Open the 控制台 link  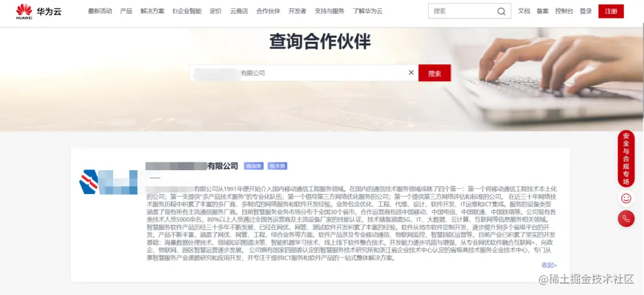tap(564, 11)
